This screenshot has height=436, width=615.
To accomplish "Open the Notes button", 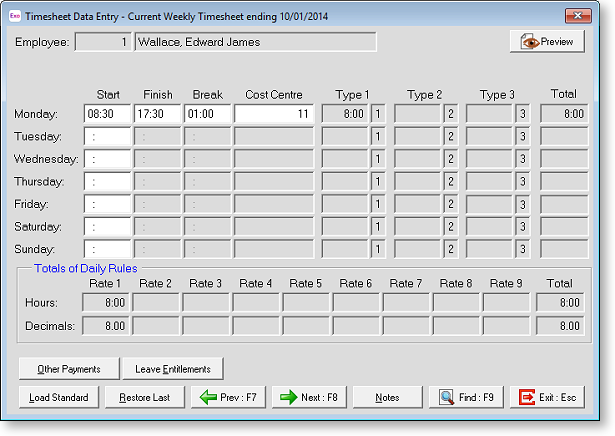I will (387, 397).
